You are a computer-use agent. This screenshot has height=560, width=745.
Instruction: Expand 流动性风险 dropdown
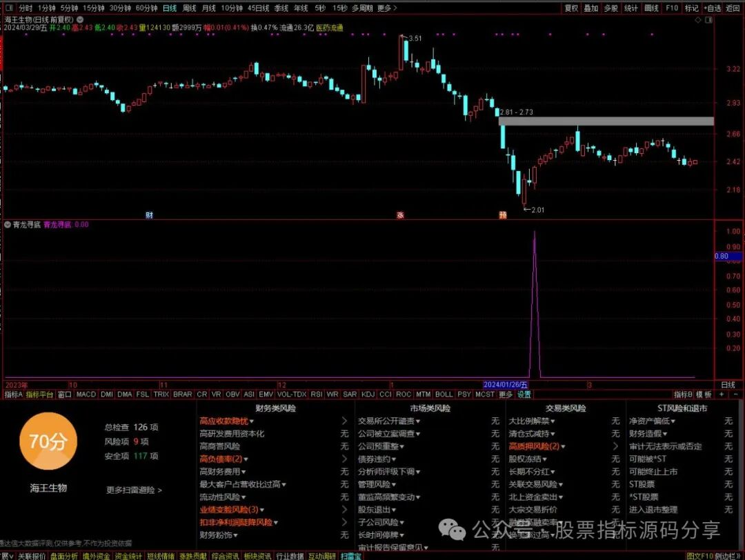244,497
